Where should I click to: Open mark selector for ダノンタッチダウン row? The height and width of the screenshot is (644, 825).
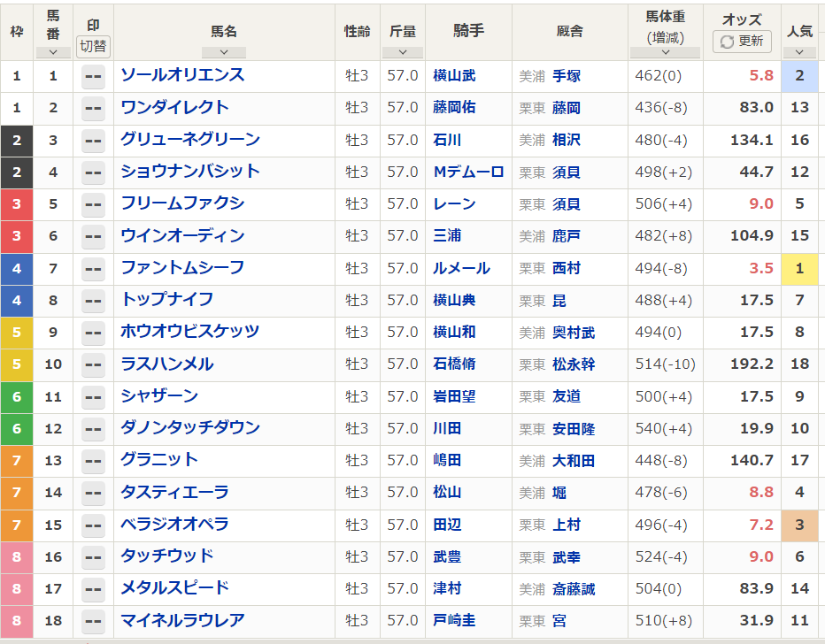(x=93, y=430)
